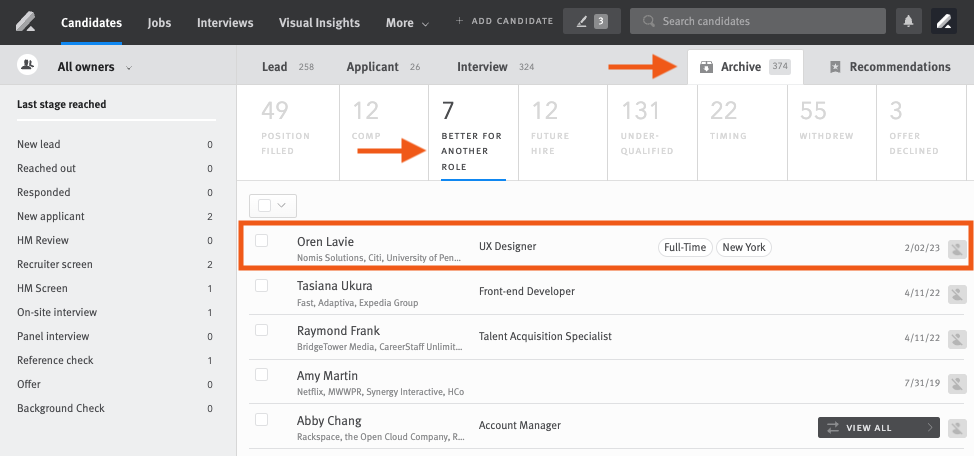Screen dimensions: 974x456
Task: Open the select-all checkbox dropdown
Action: (273, 205)
